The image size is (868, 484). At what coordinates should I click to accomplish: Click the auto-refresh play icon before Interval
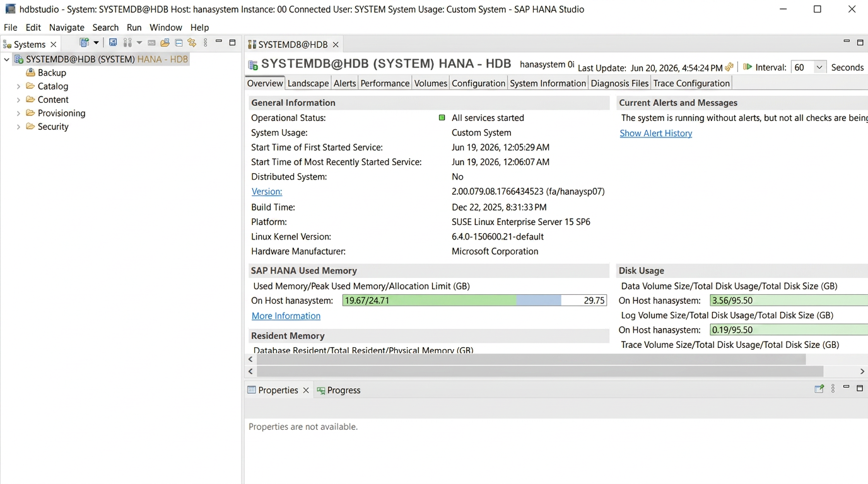(748, 67)
